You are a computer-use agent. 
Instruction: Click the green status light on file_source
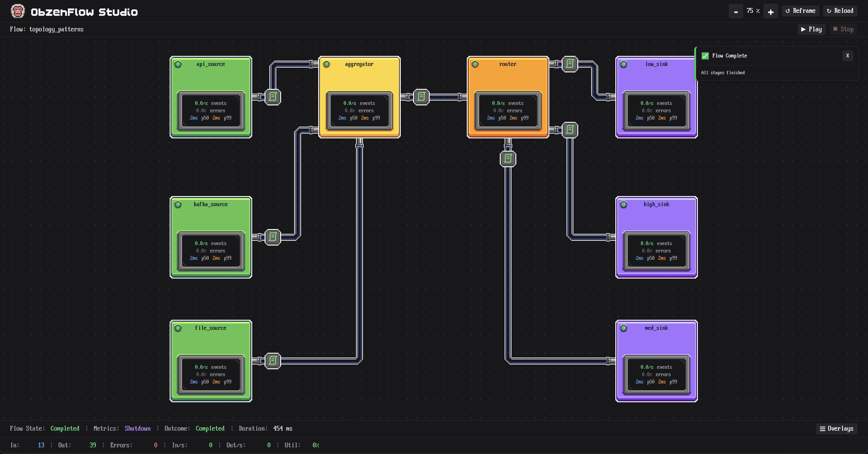(x=178, y=328)
